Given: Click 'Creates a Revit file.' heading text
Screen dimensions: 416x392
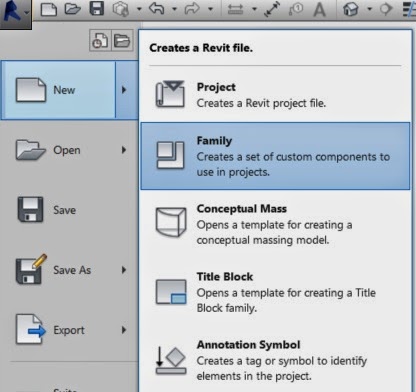Looking at the screenshot, I should [201, 48].
